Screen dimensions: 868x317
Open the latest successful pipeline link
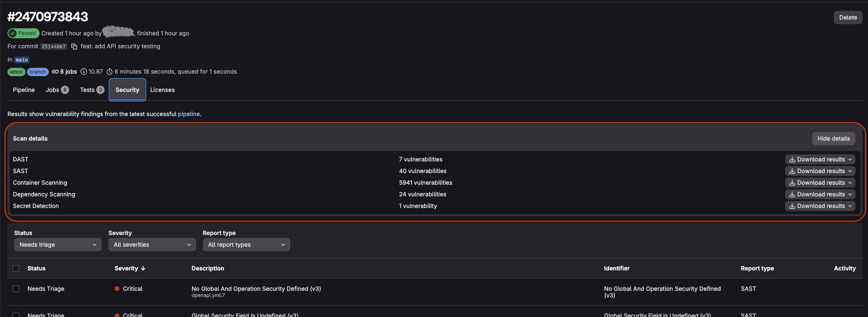[x=189, y=114]
